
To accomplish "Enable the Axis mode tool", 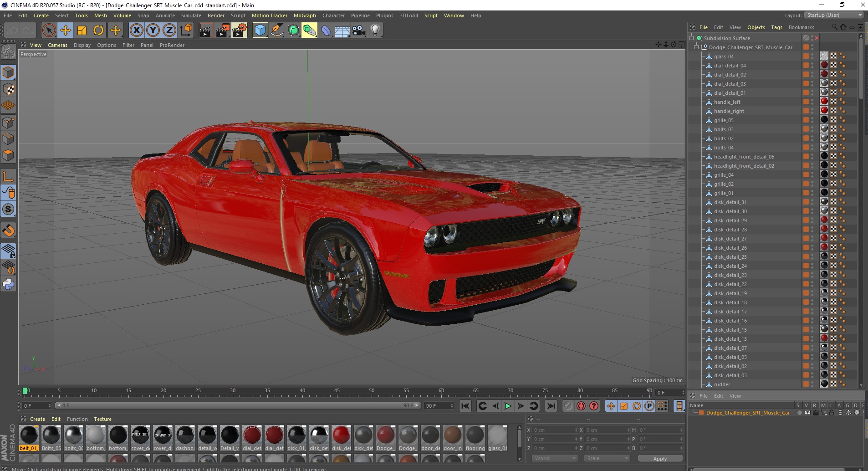I will point(8,176).
